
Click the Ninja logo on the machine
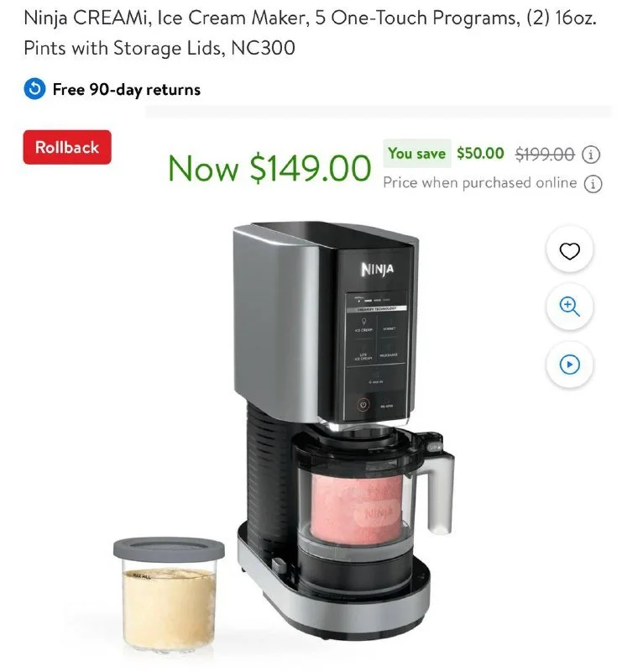(x=377, y=269)
